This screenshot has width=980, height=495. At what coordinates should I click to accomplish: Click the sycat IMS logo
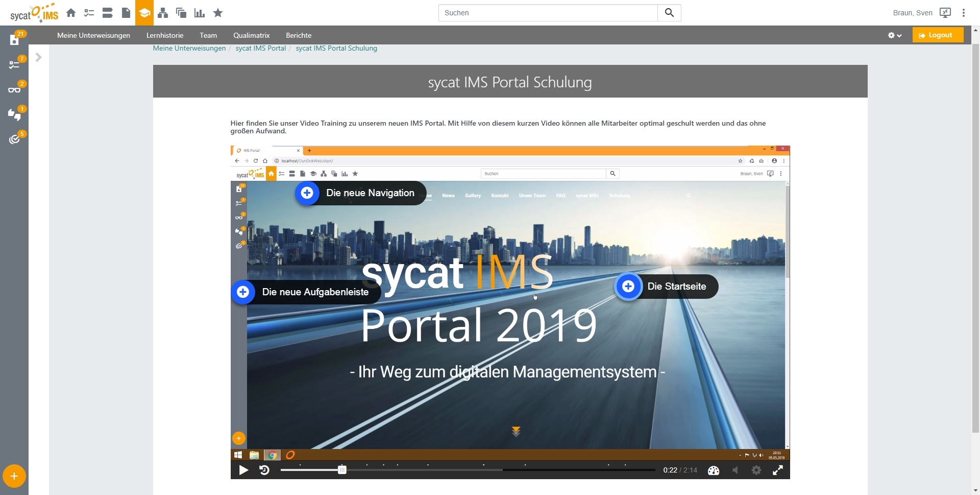(34, 13)
